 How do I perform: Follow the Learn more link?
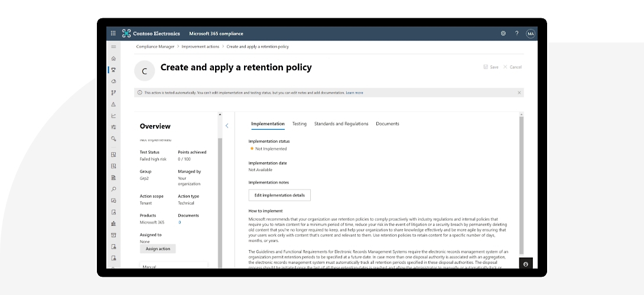pos(354,93)
